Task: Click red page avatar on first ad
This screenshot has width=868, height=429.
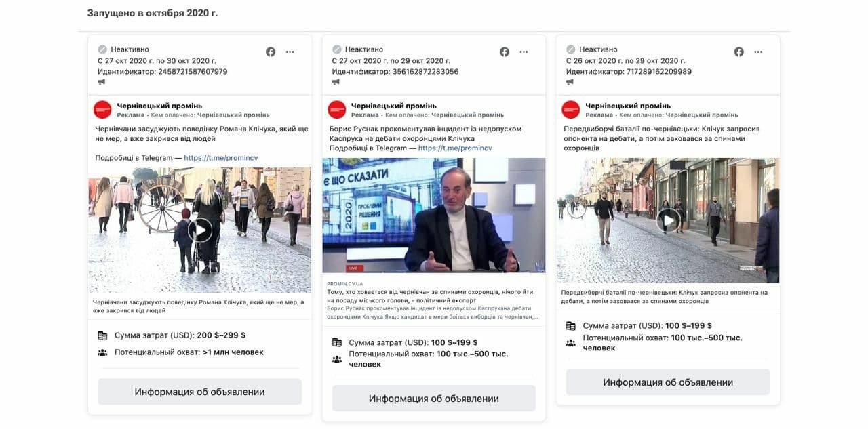Action: coord(102,109)
